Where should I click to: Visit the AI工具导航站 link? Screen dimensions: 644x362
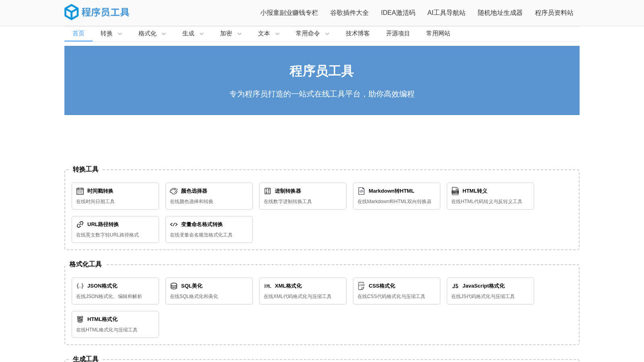(446, 13)
